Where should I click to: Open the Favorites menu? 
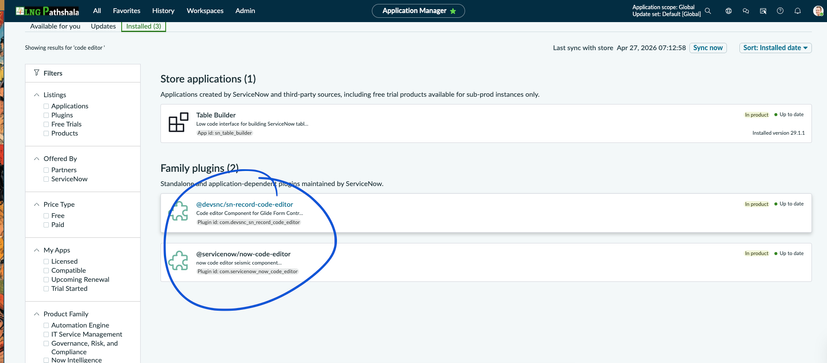(x=127, y=11)
